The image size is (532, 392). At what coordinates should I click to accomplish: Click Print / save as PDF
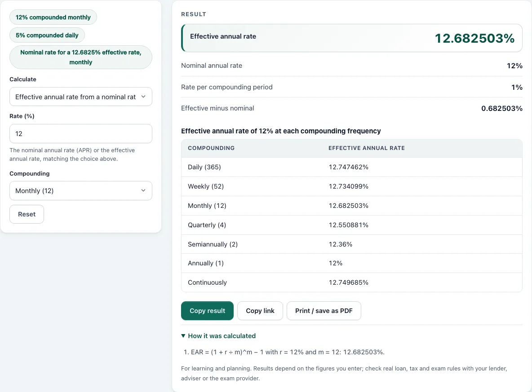point(324,311)
